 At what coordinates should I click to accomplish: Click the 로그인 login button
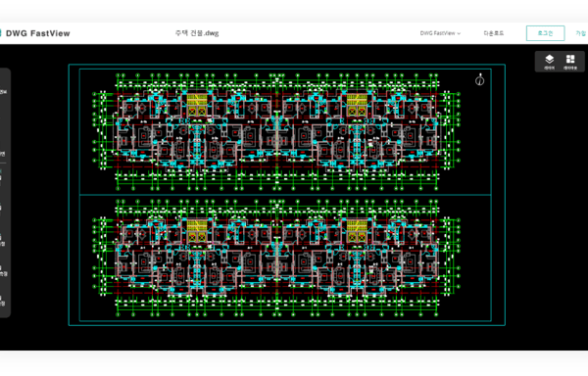[x=545, y=33]
